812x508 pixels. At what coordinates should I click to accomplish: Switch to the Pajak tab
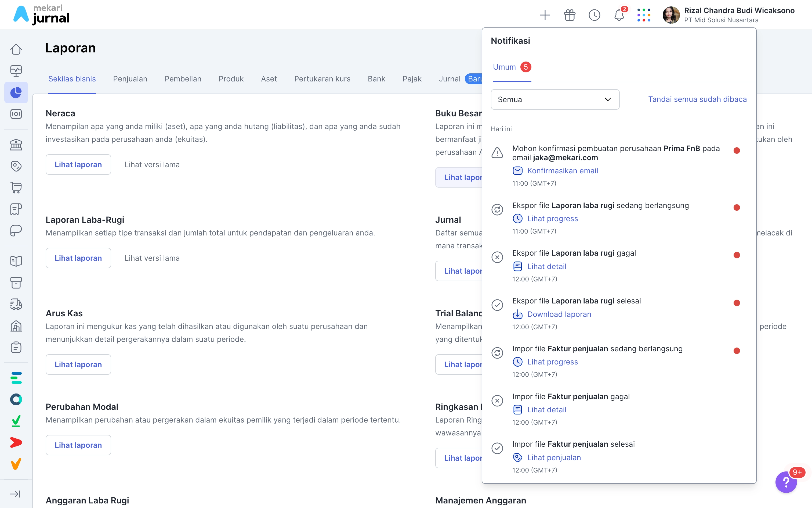[x=412, y=78]
